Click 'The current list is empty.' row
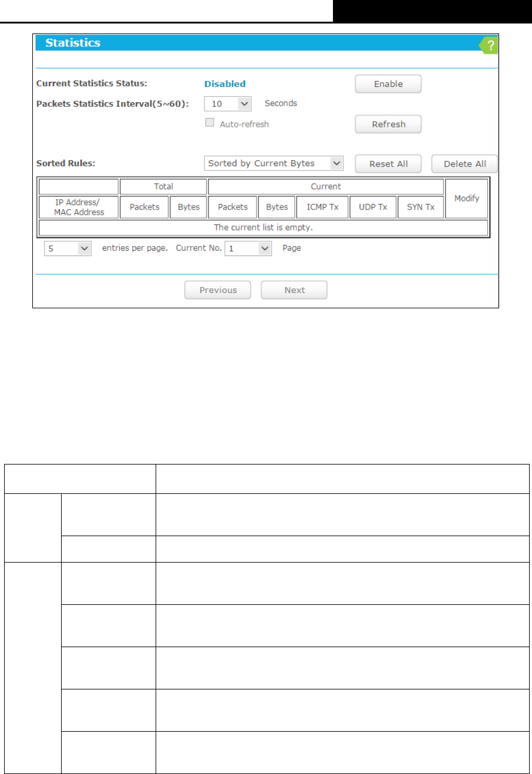 point(264,227)
